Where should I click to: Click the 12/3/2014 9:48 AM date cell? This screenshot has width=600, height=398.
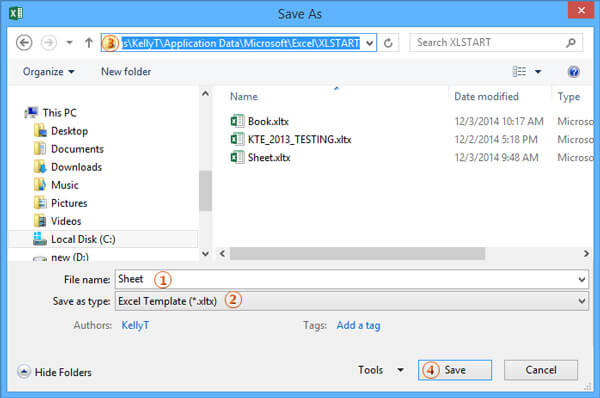(x=496, y=157)
